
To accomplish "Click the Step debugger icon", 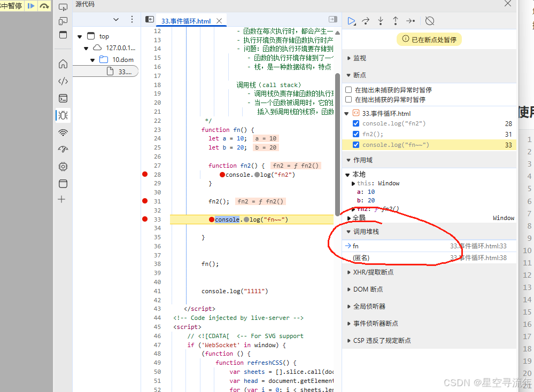I will pos(411,21).
